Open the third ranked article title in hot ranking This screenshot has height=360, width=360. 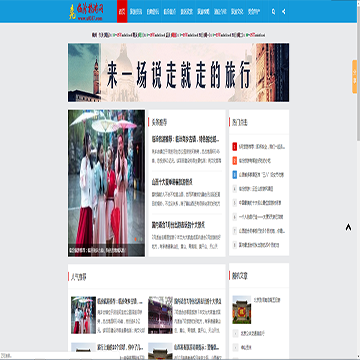261,175
